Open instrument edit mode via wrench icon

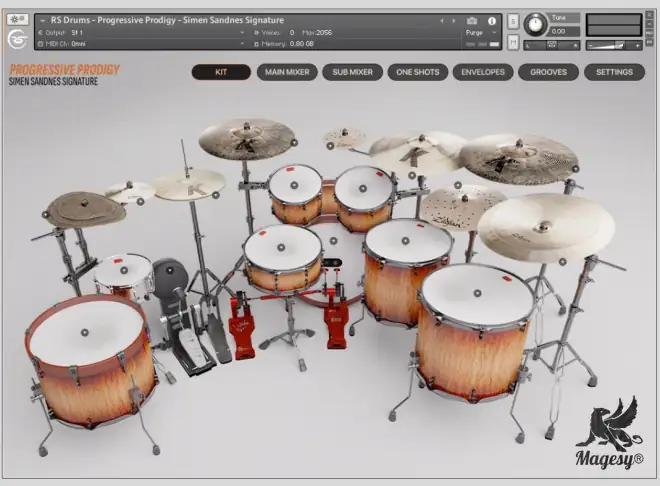pyautogui.click(x=17, y=19)
